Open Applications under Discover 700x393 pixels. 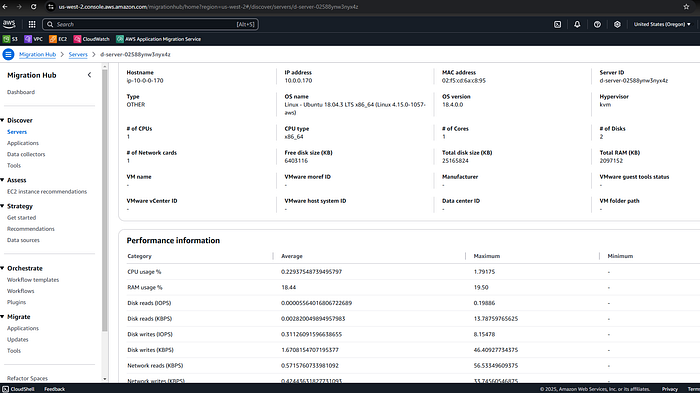click(x=23, y=143)
